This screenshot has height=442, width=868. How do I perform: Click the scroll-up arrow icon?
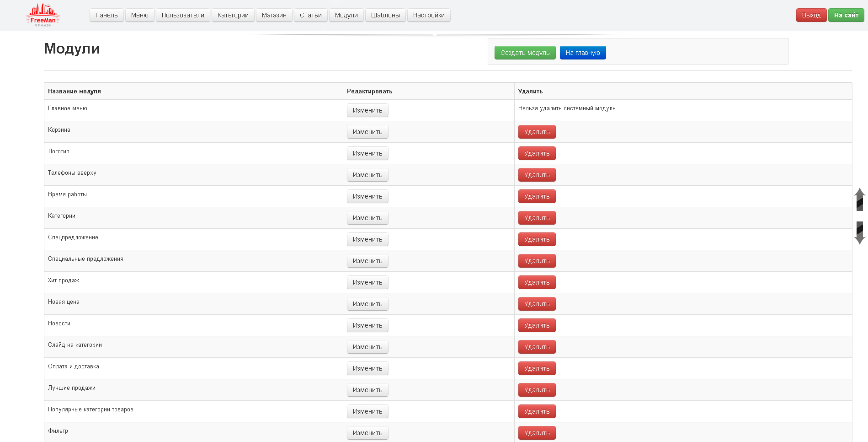coord(859,199)
